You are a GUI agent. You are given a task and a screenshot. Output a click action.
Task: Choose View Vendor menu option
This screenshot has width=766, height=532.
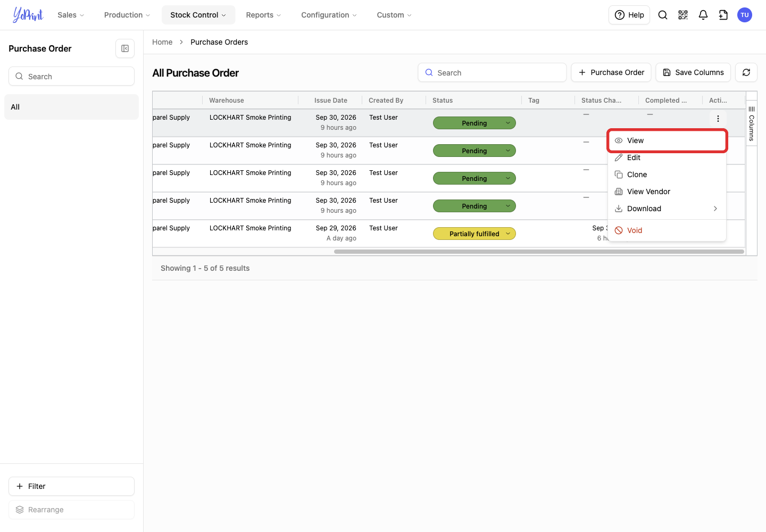pyautogui.click(x=667, y=192)
